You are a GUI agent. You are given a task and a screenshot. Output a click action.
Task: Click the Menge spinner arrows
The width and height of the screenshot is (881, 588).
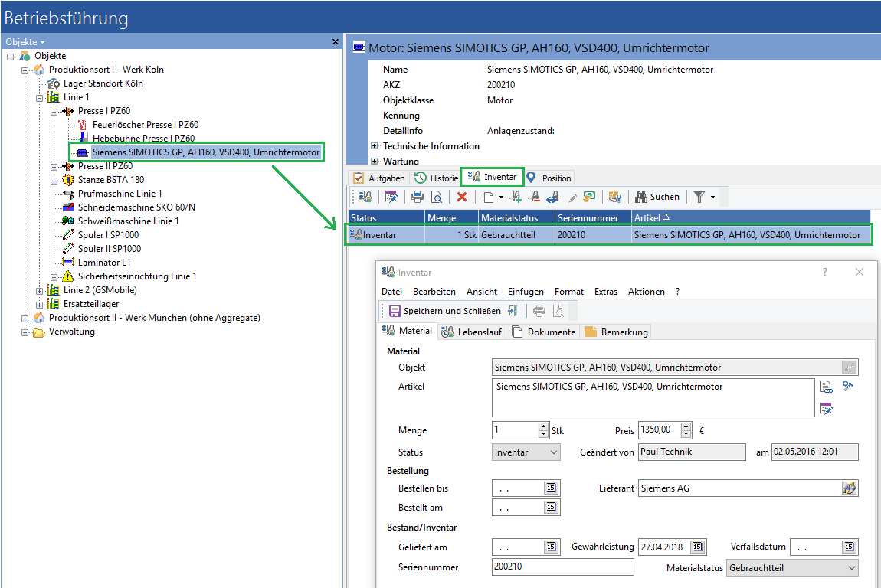pos(543,430)
